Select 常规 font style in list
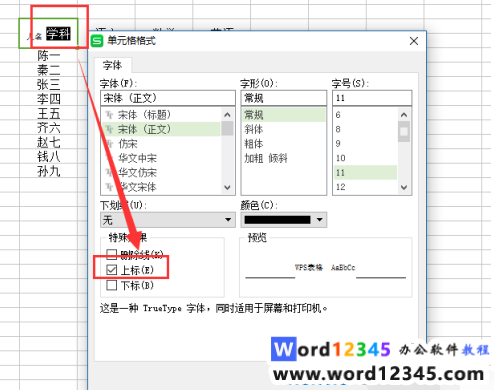This screenshot has height=390, width=494. point(284,115)
